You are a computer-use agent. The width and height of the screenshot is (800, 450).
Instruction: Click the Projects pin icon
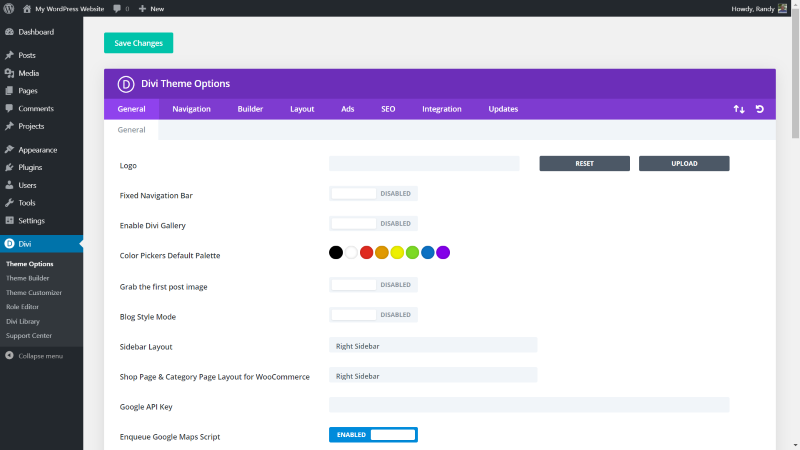(9, 126)
